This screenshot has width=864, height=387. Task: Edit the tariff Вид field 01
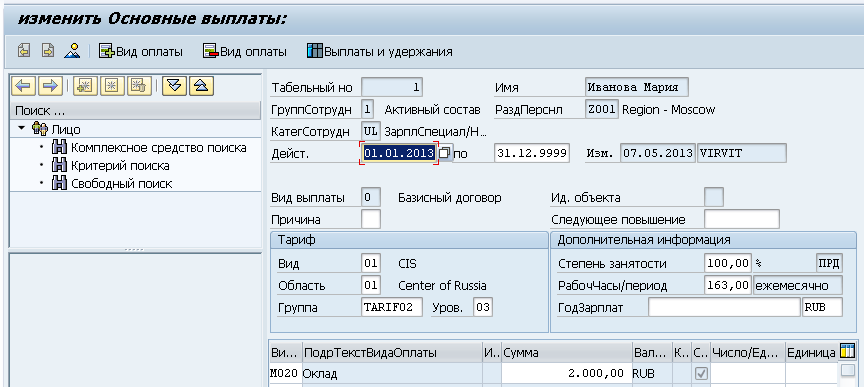click(x=371, y=263)
